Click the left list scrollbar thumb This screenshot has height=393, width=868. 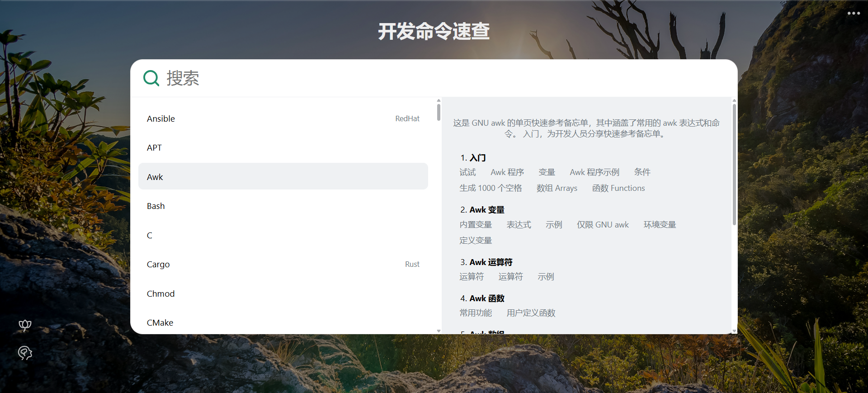[439, 112]
